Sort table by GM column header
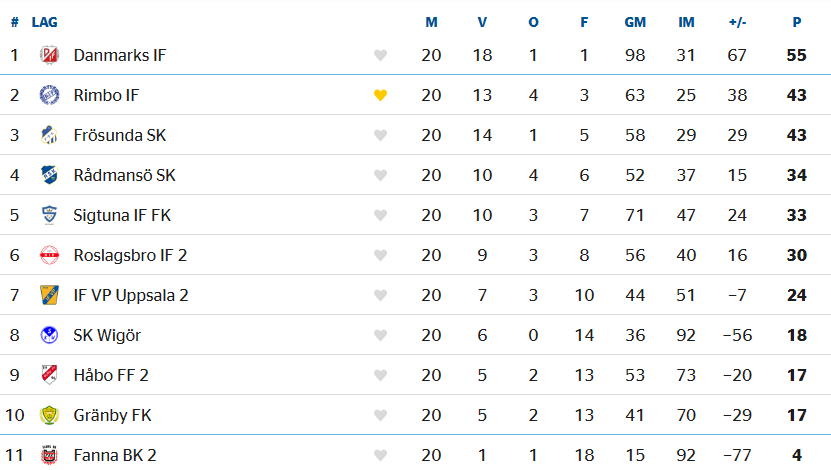Image resolution: width=831 pixels, height=470 pixels. 635,22
